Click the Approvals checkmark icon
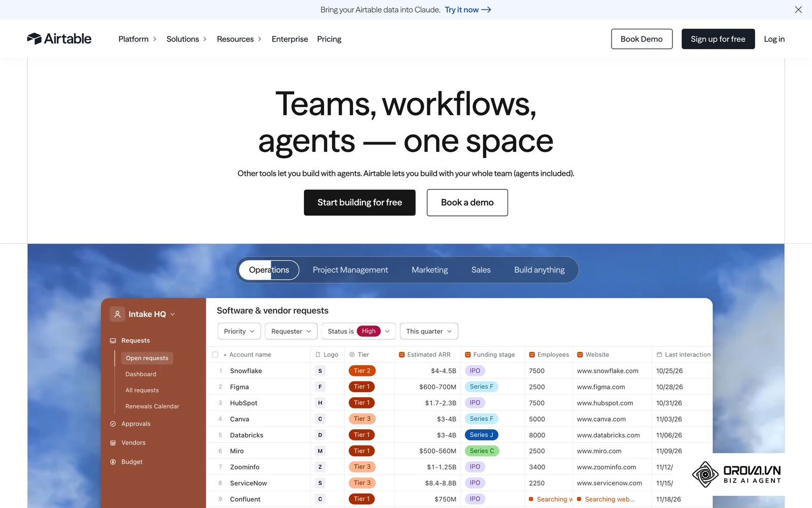 coord(113,424)
